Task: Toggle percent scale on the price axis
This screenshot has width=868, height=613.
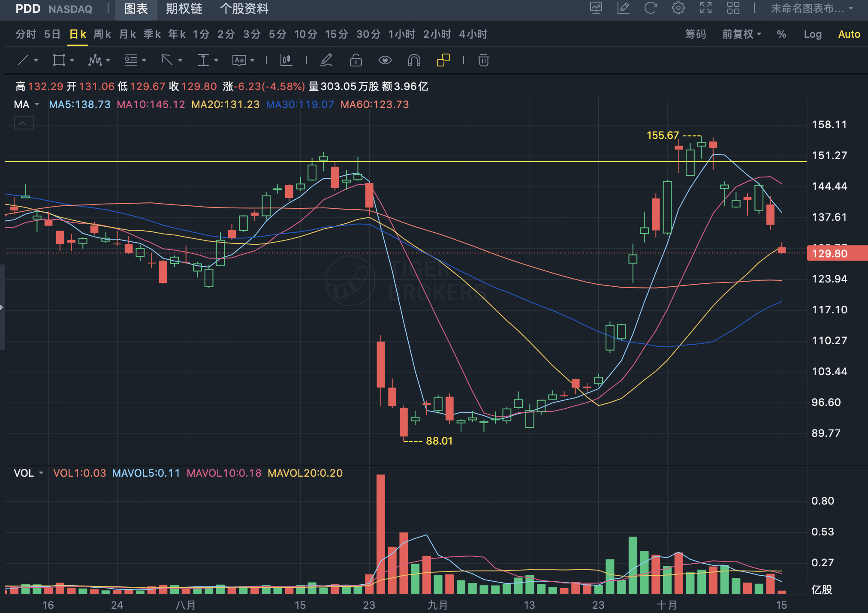Action: pos(781,34)
